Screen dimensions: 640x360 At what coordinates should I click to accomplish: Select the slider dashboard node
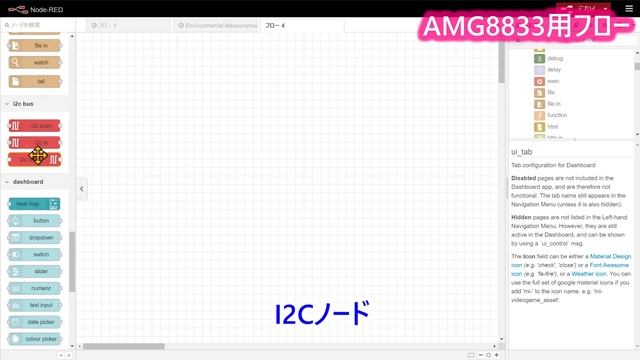[x=35, y=271]
